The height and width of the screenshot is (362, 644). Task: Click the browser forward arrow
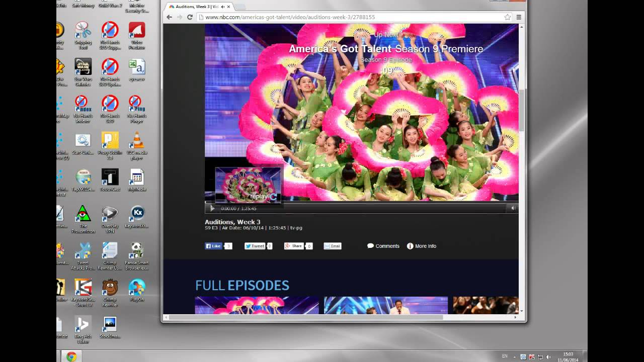coord(179,17)
